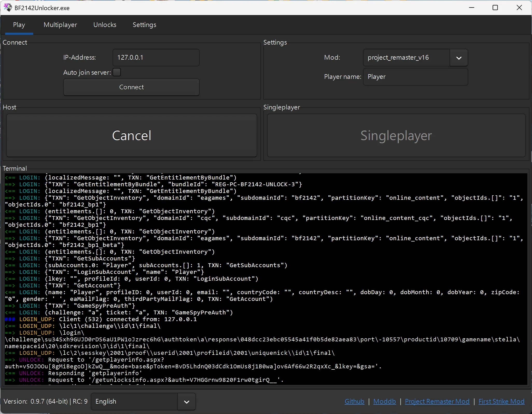Close the BF2142Unlocker window
The height and width of the screenshot is (414, 532).
point(519,8)
